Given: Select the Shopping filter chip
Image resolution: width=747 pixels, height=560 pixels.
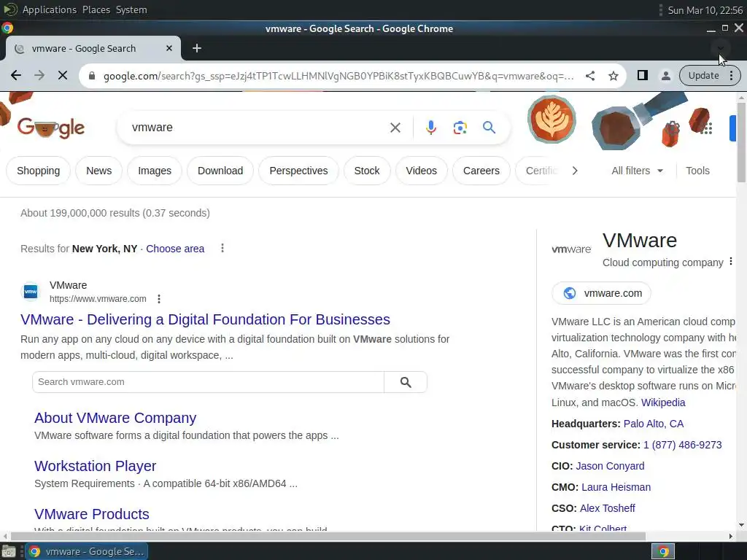Looking at the screenshot, I should coord(38,171).
